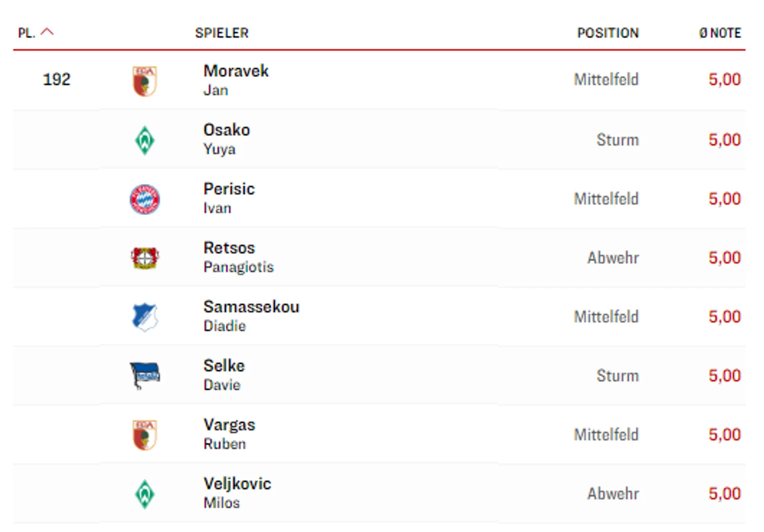This screenshot has height=532, width=764.
Task: Open player profile of Moravek Jan
Action: click(x=236, y=80)
